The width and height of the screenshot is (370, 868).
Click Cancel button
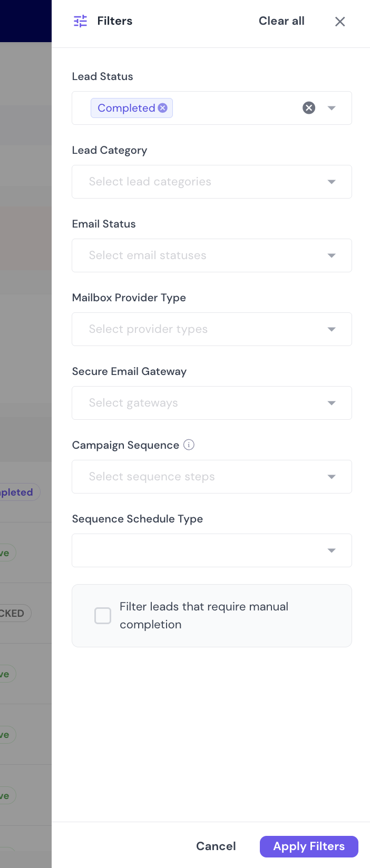(x=216, y=846)
